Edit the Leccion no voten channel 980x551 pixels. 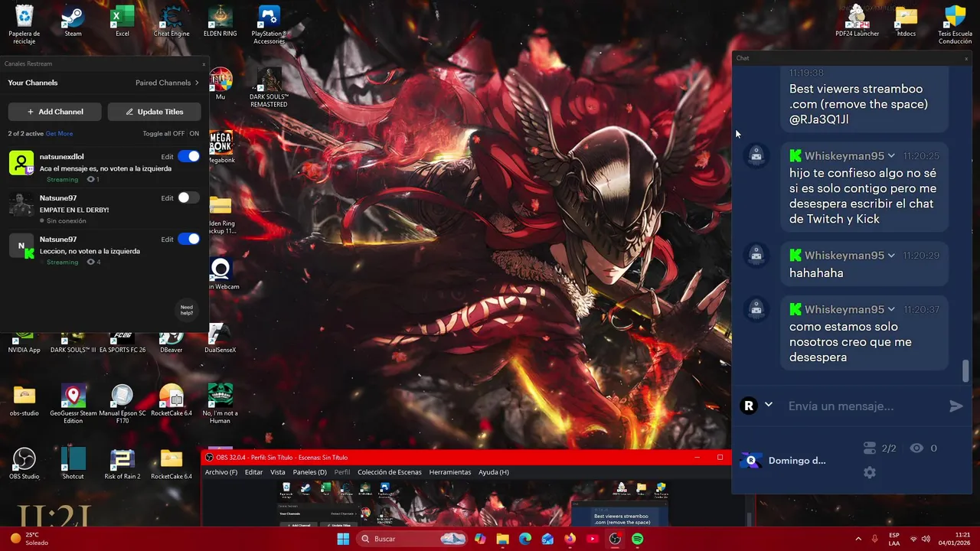pyautogui.click(x=167, y=239)
